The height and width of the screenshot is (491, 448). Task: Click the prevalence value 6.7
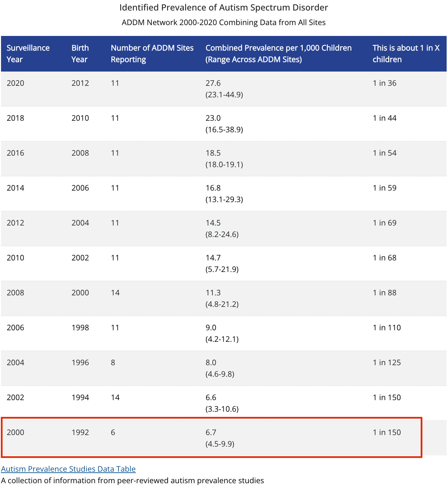tap(211, 432)
